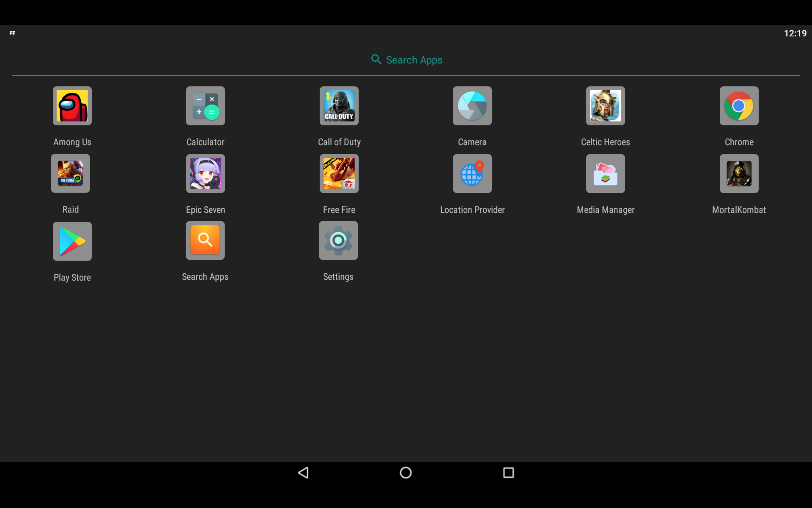Click the FF status bar notification icon
Screen dimensions: 812x508
tap(12, 33)
